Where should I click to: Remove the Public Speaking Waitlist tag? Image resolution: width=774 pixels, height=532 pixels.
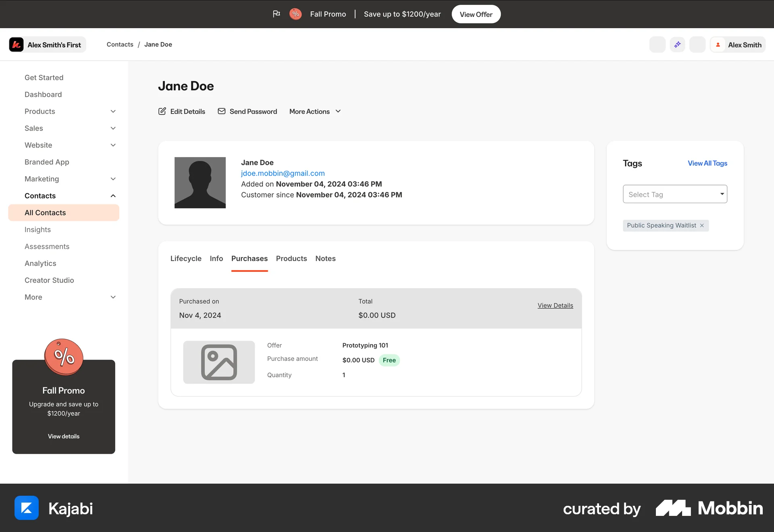coord(702,225)
